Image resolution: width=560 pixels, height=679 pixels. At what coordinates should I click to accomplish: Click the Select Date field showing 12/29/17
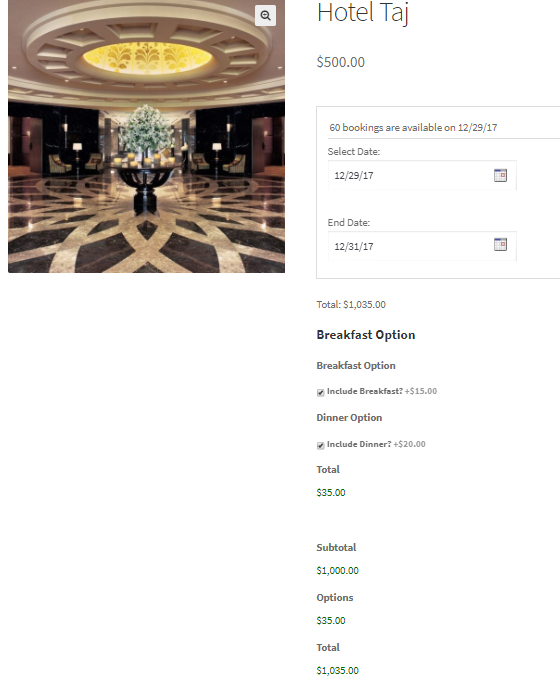422,175
